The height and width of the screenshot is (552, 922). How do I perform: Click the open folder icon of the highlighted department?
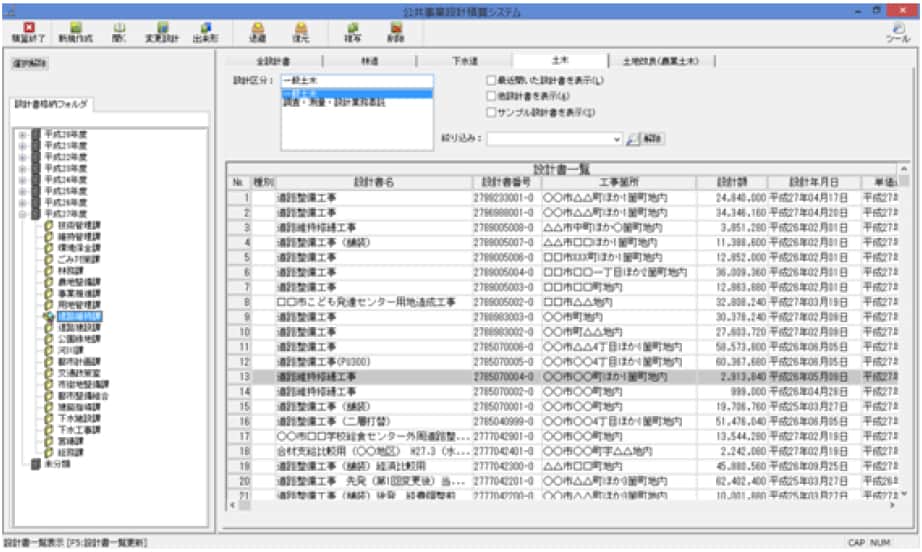click(49, 316)
